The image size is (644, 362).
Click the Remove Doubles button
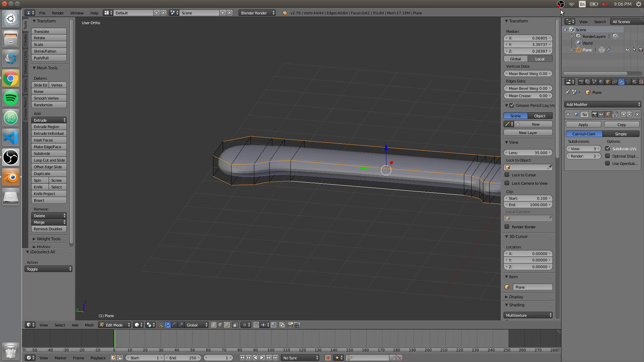(x=49, y=229)
